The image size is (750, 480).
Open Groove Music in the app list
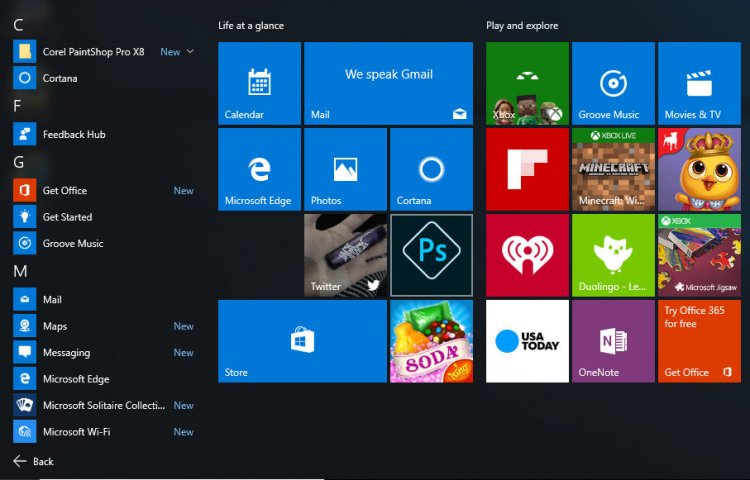point(103,243)
